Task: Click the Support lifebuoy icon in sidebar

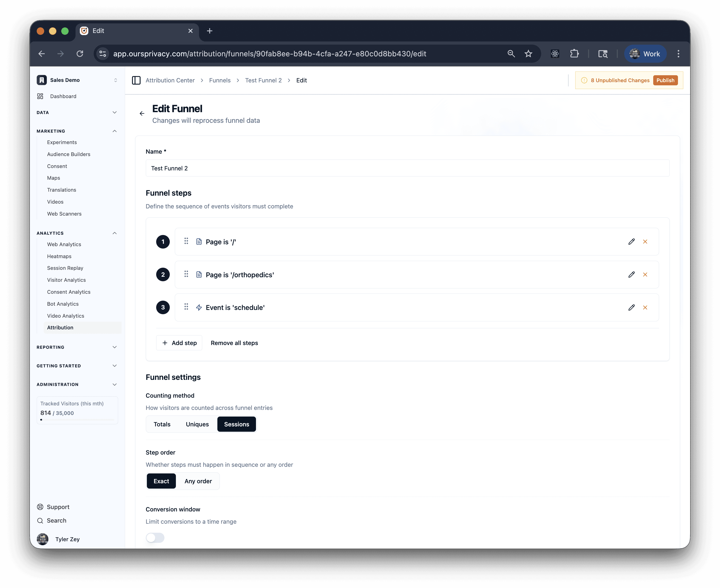Action: pyautogui.click(x=40, y=507)
